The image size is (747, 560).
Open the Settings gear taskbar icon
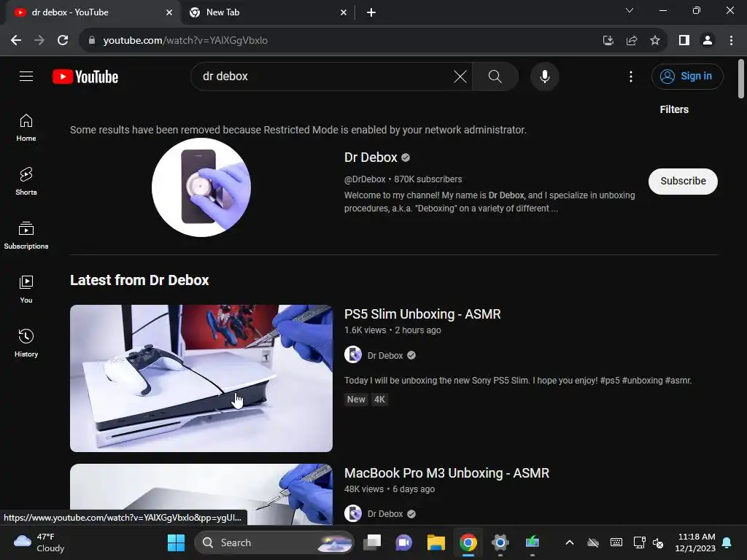pos(500,542)
